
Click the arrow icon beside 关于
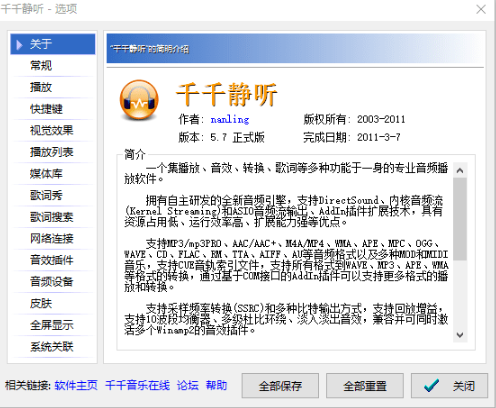click(x=19, y=44)
